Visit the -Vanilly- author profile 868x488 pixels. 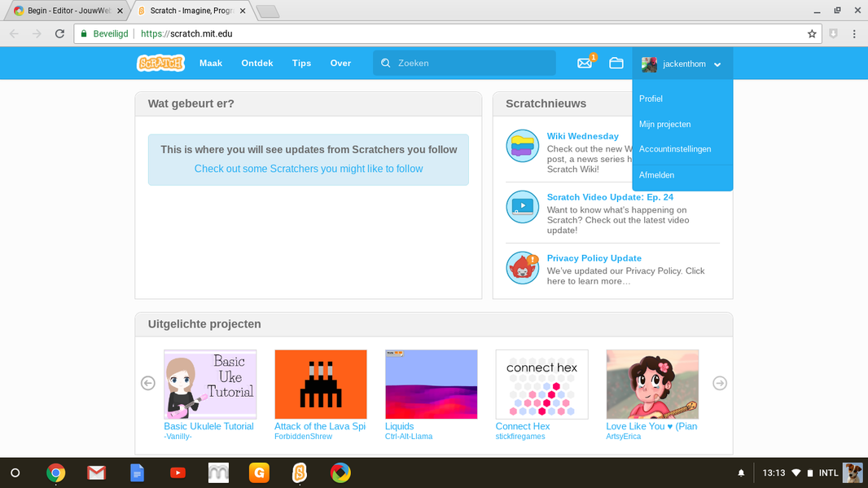(178, 437)
